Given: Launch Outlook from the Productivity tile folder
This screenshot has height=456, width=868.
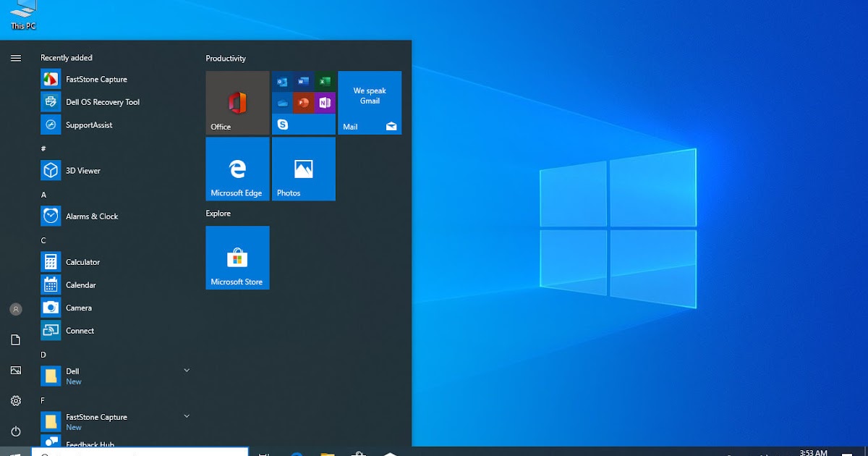Looking at the screenshot, I should [x=282, y=82].
